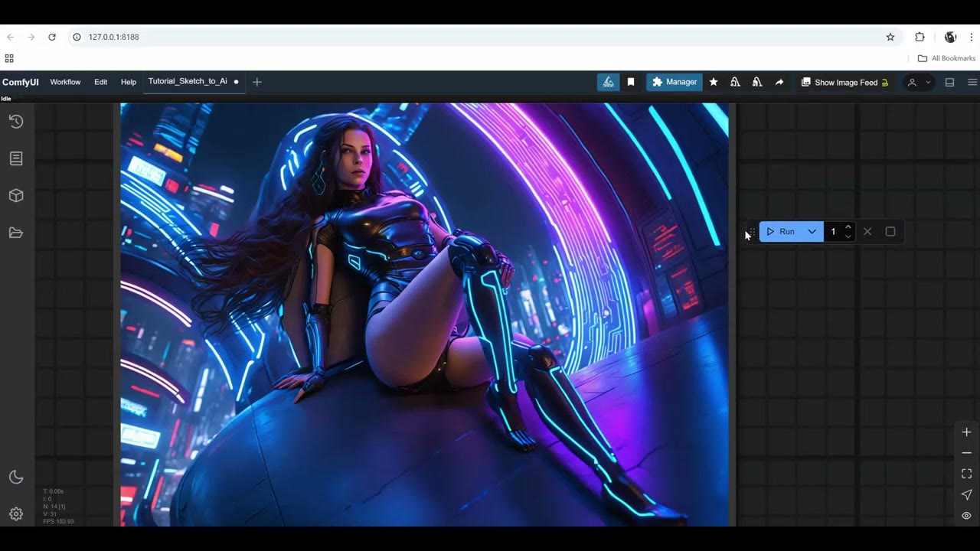Add a new workflow tab
The height and width of the screenshot is (551, 980).
(x=257, y=82)
